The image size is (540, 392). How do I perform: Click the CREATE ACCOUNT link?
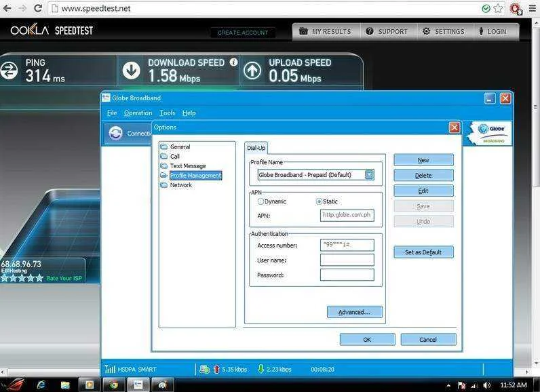243,33
